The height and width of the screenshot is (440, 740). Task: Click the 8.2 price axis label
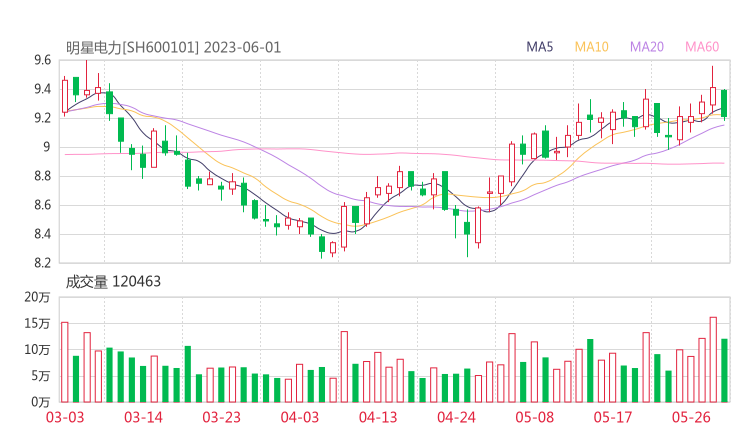tap(42, 262)
